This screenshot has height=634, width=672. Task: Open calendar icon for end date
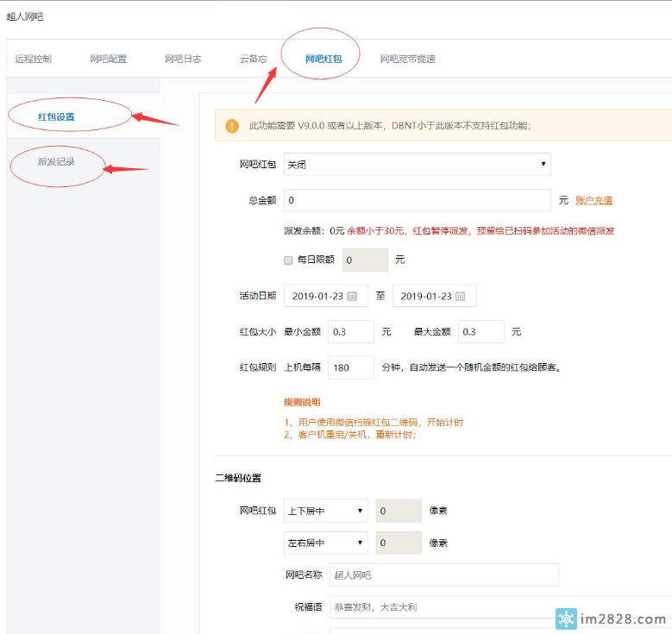pos(461,296)
